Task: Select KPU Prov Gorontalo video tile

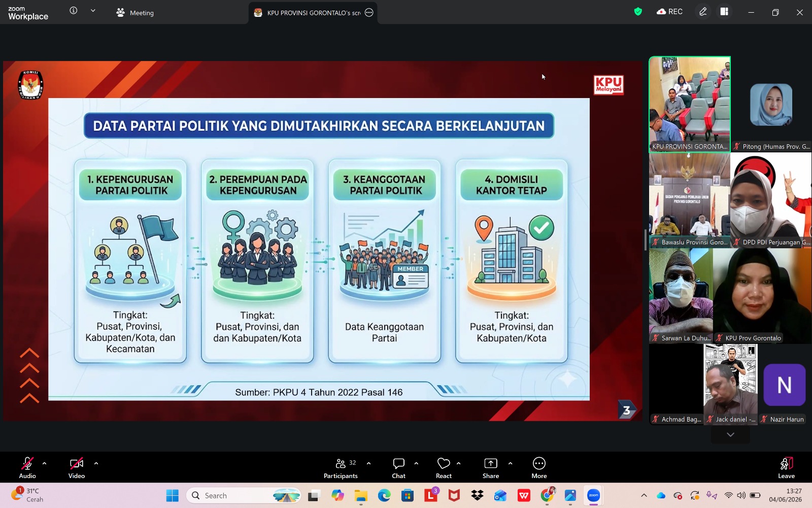Action: (762, 296)
